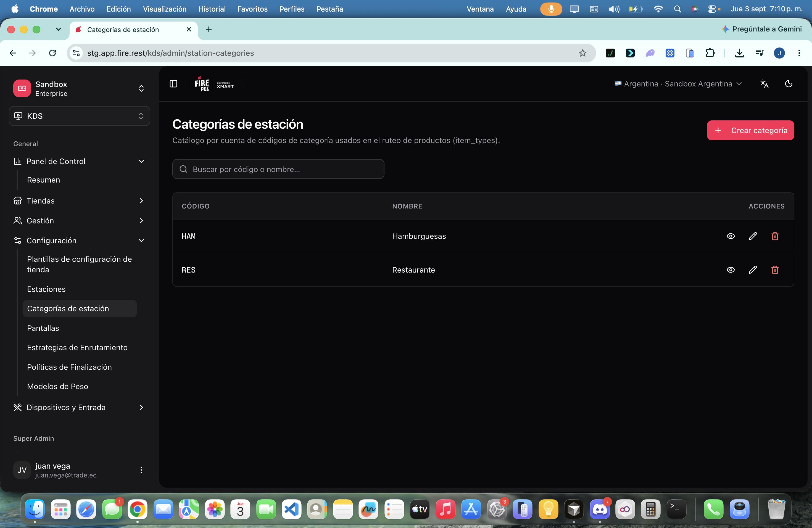This screenshot has width=812, height=528.
Task: Open Finder from the dock
Action: coord(35,509)
